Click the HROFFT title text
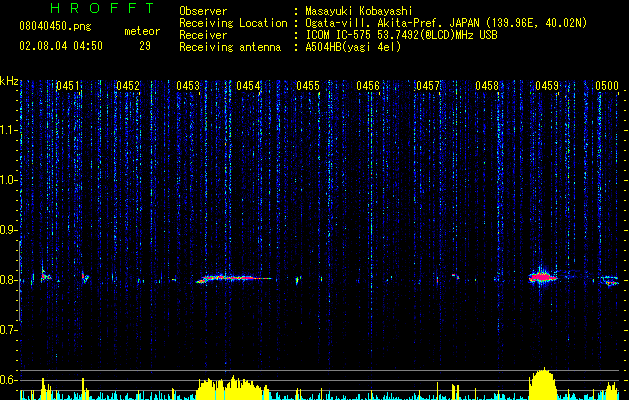The image size is (629, 400). point(102,8)
